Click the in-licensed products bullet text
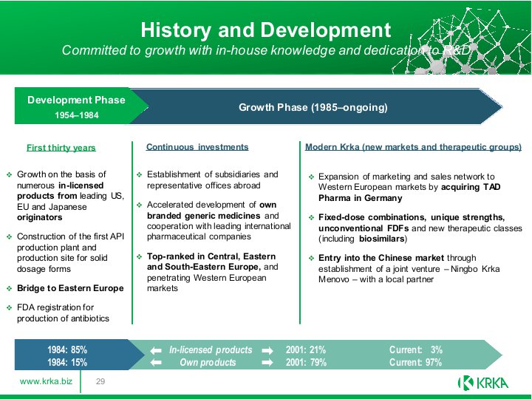Image resolution: width=532 pixels, height=399 pixels. click(71, 196)
